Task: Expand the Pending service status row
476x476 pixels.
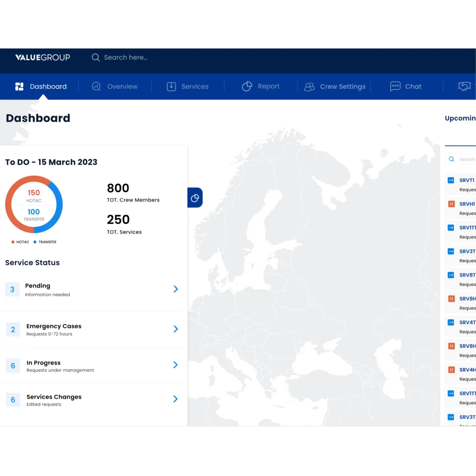Action: [175, 289]
